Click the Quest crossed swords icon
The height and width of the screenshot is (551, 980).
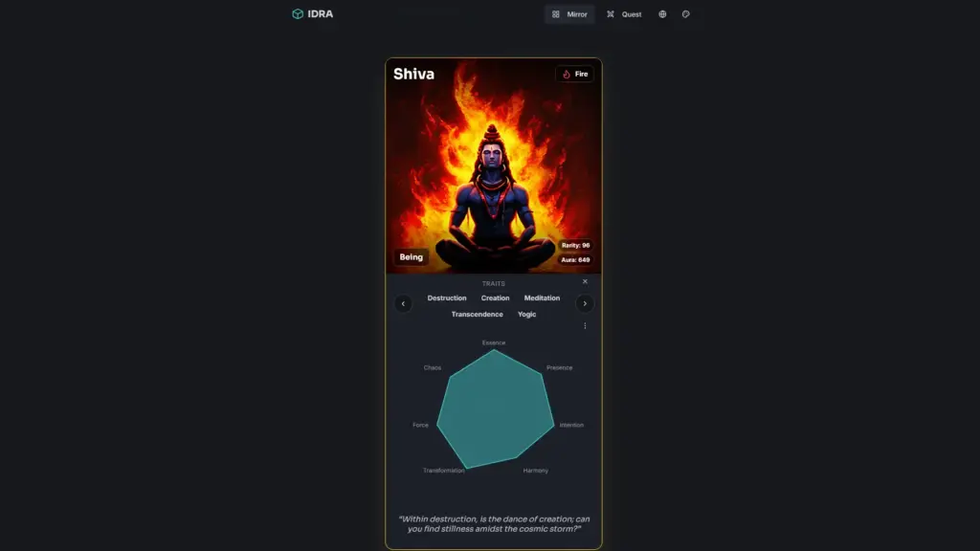pyautogui.click(x=611, y=13)
